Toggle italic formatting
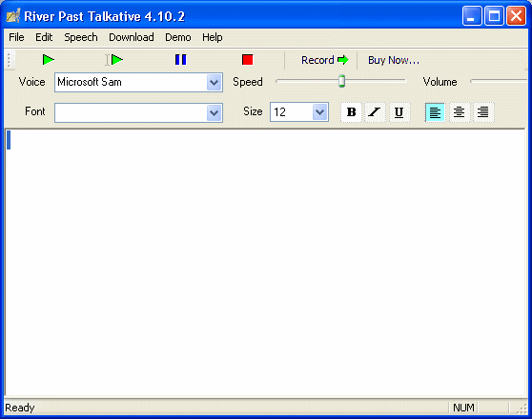The height and width of the screenshot is (419, 532). [x=375, y=111]
